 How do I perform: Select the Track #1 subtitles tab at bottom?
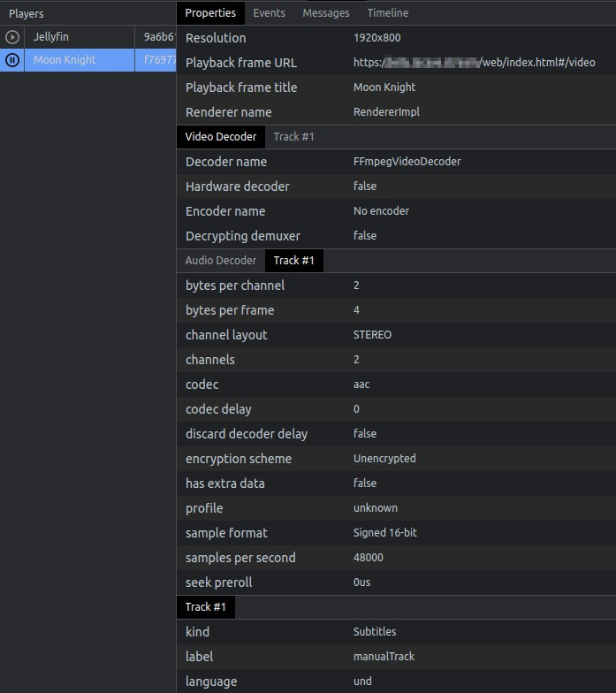click(x=205, y=606)
